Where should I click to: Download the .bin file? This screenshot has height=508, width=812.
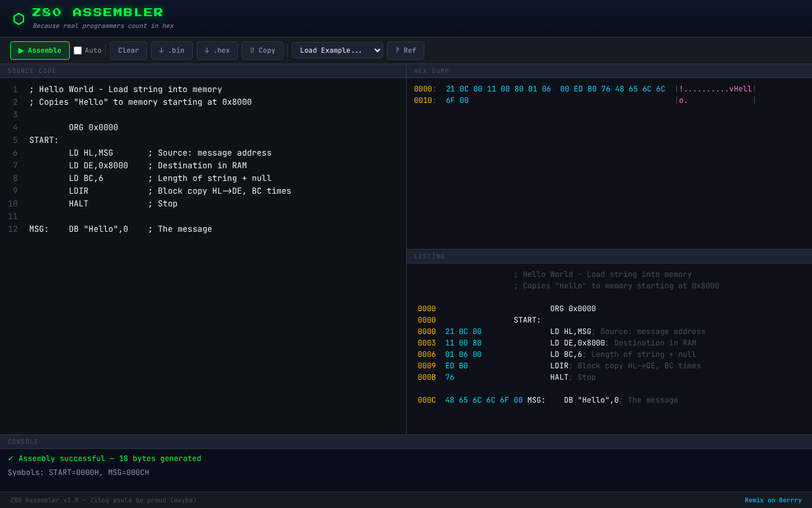tap(172, 51)
